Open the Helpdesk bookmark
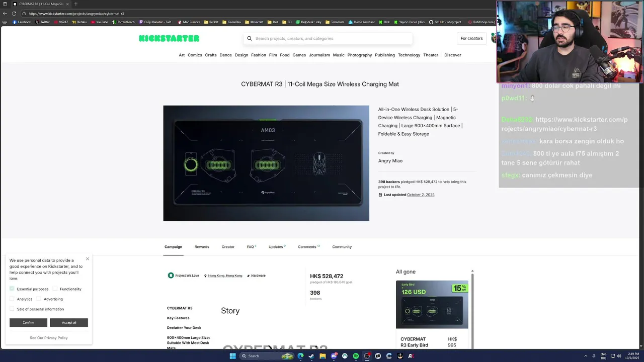Screen dimensions: 644x362 309,22
